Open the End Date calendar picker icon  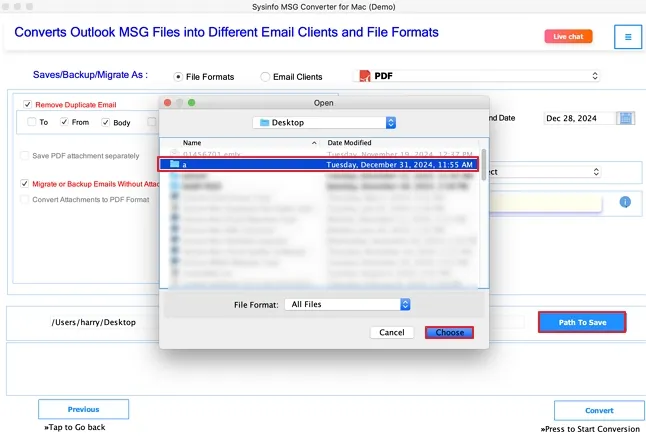click(625, 118)
